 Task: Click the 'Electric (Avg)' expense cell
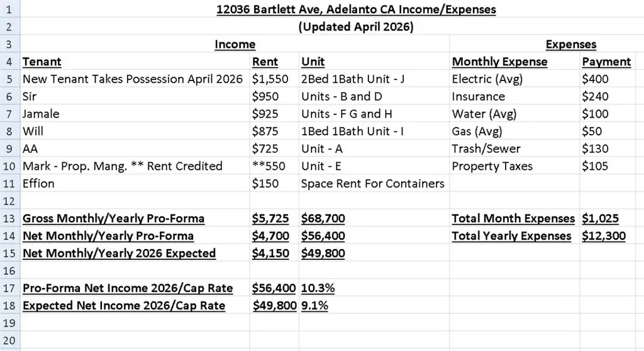tap(487, 79)
